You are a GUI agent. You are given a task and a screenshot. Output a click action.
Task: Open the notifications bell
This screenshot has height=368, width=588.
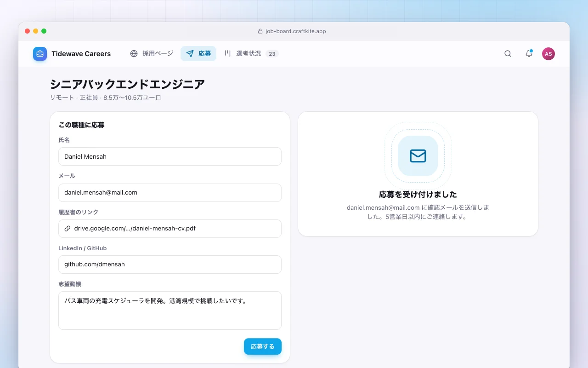click(x=529, y=54)
